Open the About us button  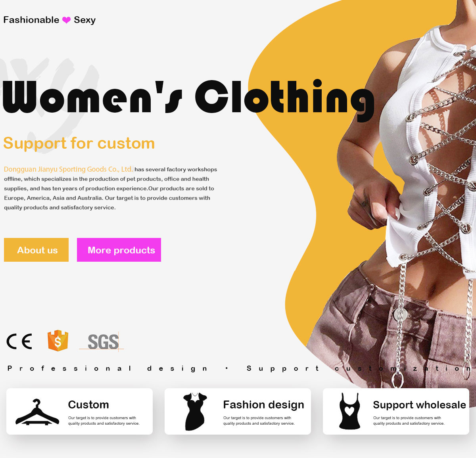(x=36, y=250)
